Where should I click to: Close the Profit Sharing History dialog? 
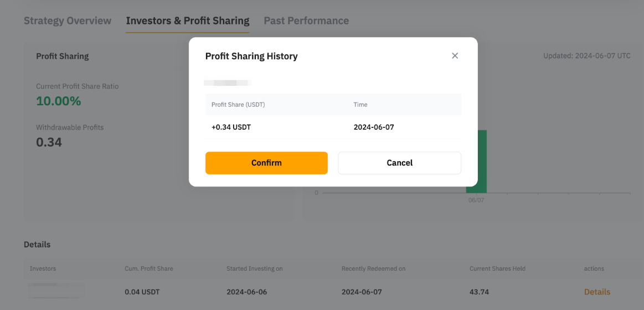click(455, 56)
